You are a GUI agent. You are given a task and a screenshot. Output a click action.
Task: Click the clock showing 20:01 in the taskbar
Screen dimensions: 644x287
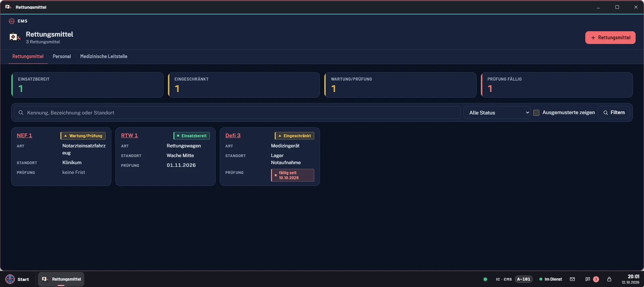[634, 277]
